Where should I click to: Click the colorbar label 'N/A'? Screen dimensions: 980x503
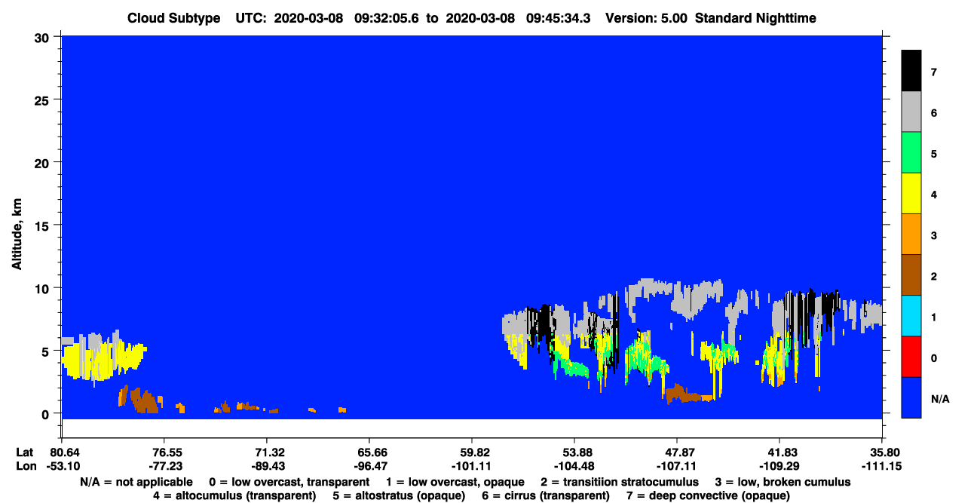click(x=941, y=398)
